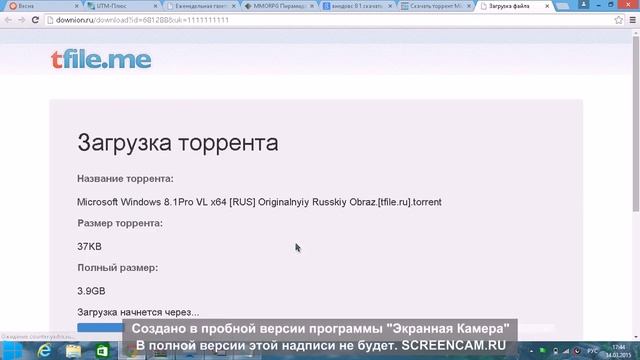640x360 pixels.
Task: Close the Загрузка файла tab
Action: click(x=547, y=6)
